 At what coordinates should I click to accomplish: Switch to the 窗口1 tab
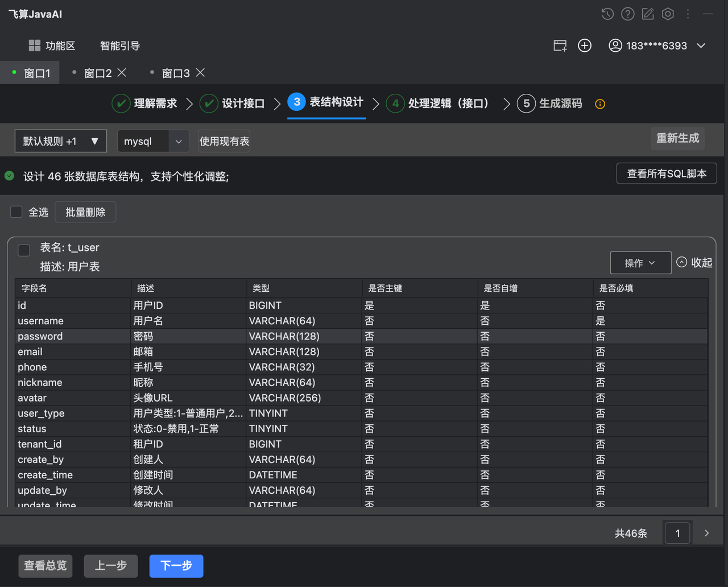[x=30, y=73]
